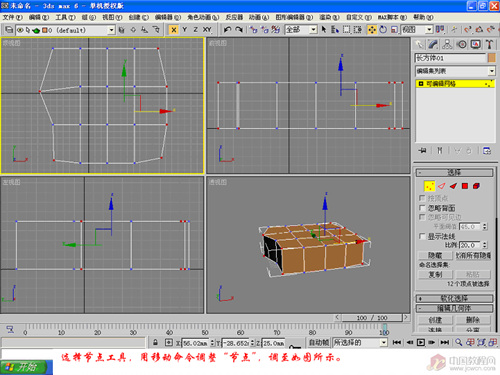Expand the 软化选择 rollout
500x375 pixels.
click(455, 298)
